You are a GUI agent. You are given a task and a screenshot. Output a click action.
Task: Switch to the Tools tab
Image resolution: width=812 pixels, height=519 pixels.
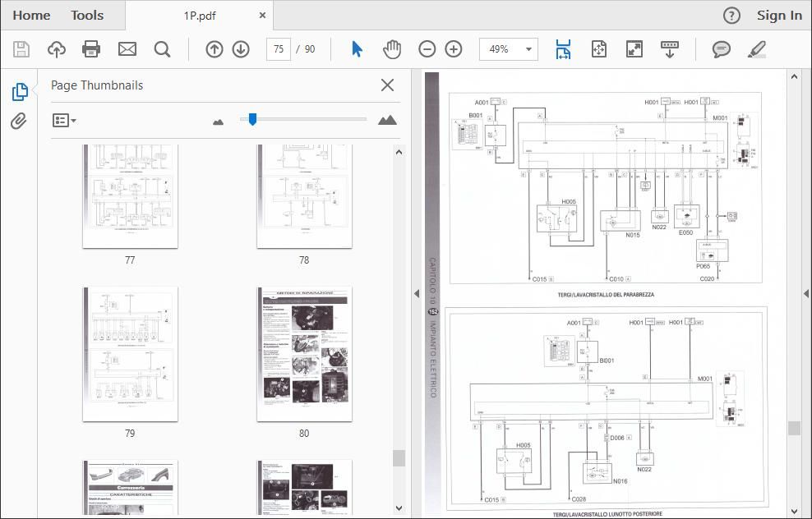click(87, 16)
